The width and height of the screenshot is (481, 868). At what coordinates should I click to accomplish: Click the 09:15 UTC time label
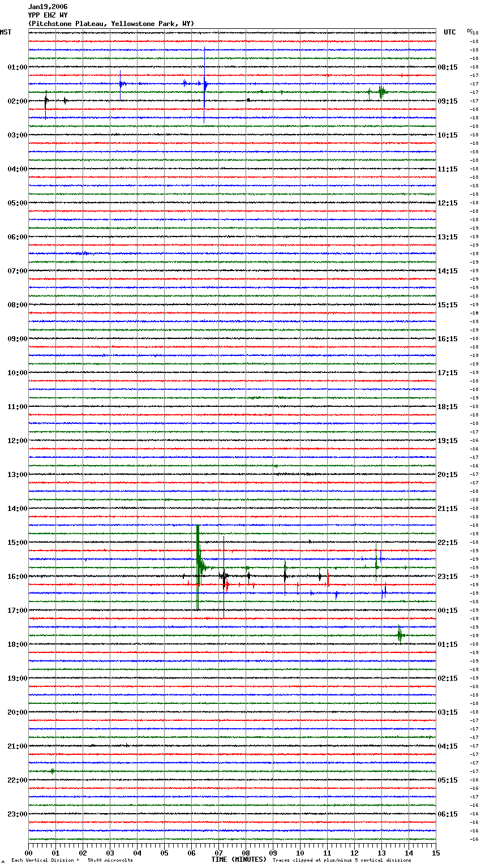point(448,101)
